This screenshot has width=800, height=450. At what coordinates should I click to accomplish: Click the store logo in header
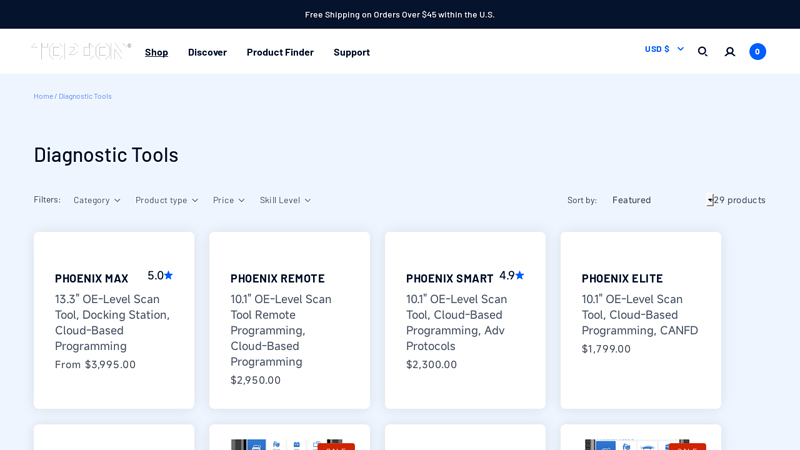81,51
